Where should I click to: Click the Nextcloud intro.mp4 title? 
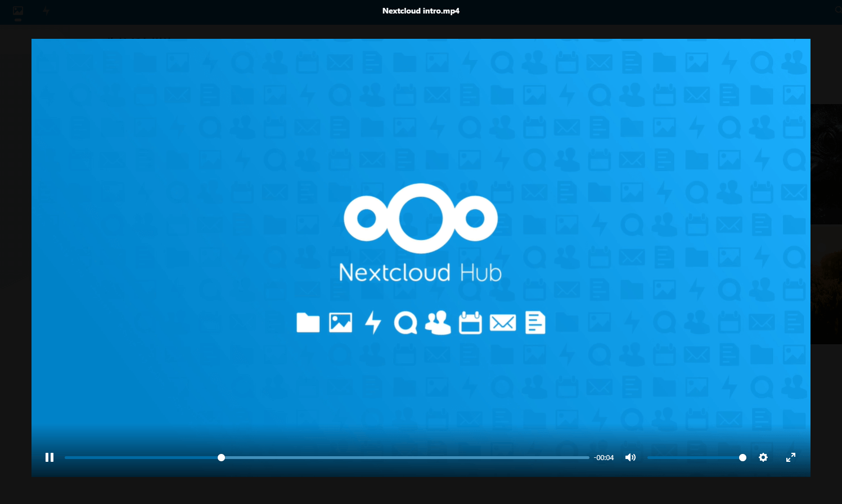(x=421, y=11)
